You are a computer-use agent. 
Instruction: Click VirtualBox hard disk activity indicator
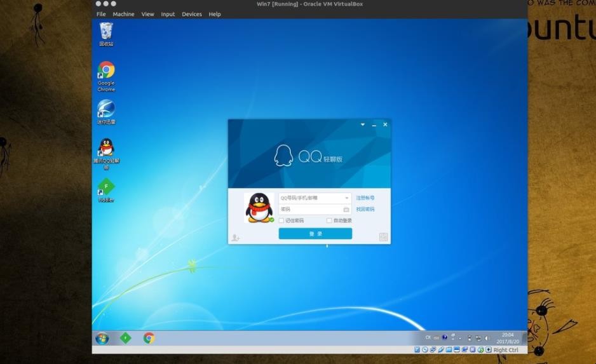click(417, 349)
